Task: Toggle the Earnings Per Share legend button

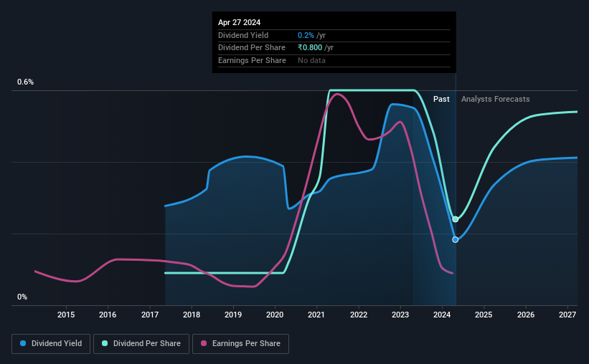Action: click(x=240, y=344)
